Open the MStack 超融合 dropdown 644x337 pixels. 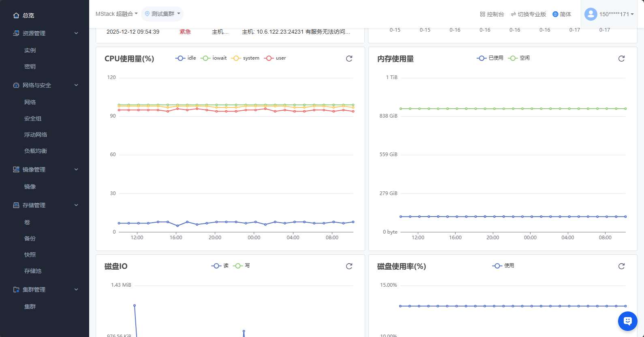point(116,14)
